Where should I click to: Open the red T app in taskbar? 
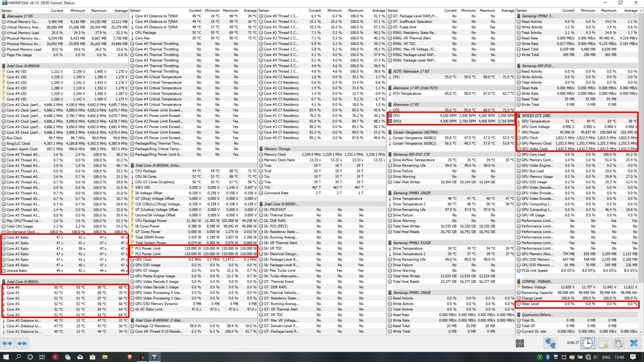point(55,357)
